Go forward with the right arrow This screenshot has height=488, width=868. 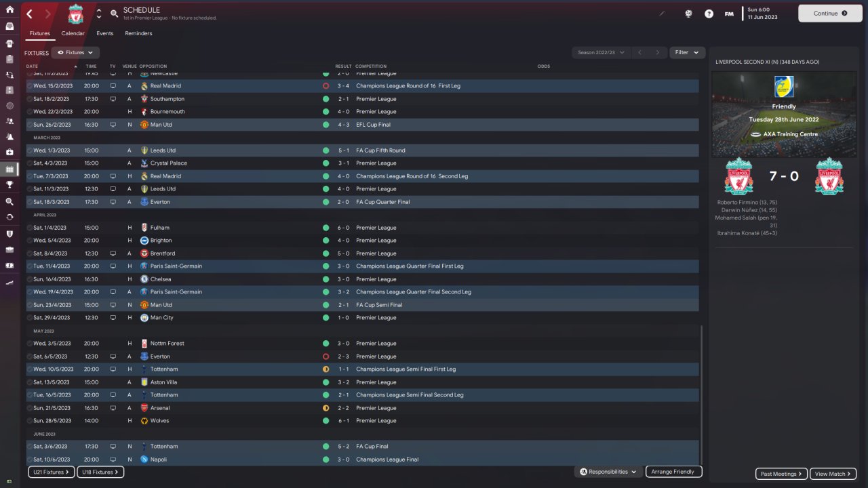click(x=47, y=14)
